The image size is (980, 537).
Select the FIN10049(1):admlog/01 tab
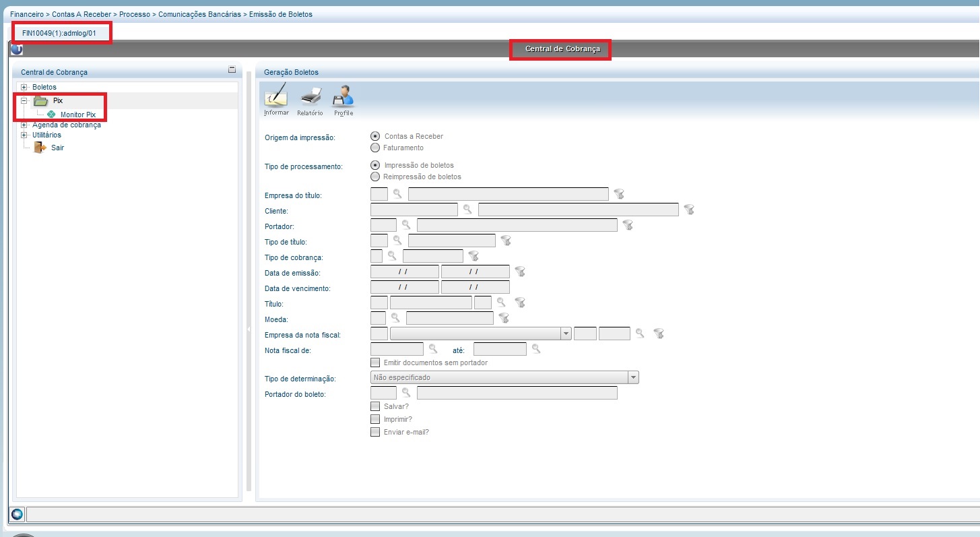(59, 33)
